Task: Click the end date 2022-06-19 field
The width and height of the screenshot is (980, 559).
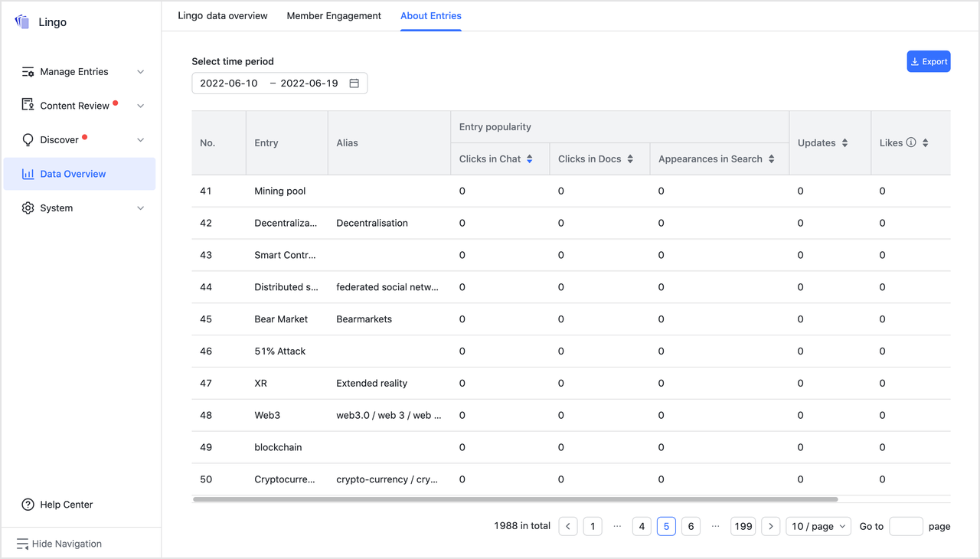Action: pyautogui.click(x=309, y=83)
